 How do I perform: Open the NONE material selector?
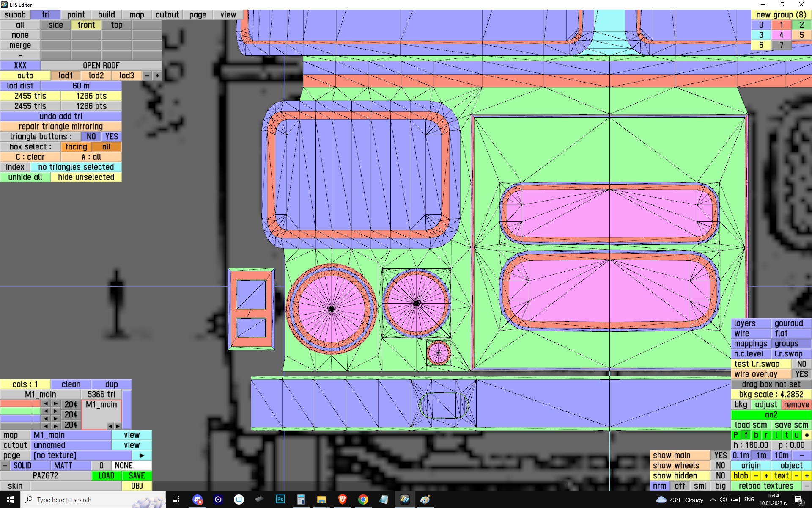click(123, 466)
